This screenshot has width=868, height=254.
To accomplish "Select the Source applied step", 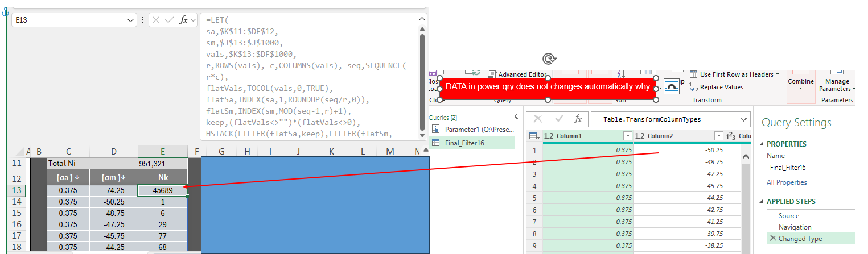I will tap(811, 216).
